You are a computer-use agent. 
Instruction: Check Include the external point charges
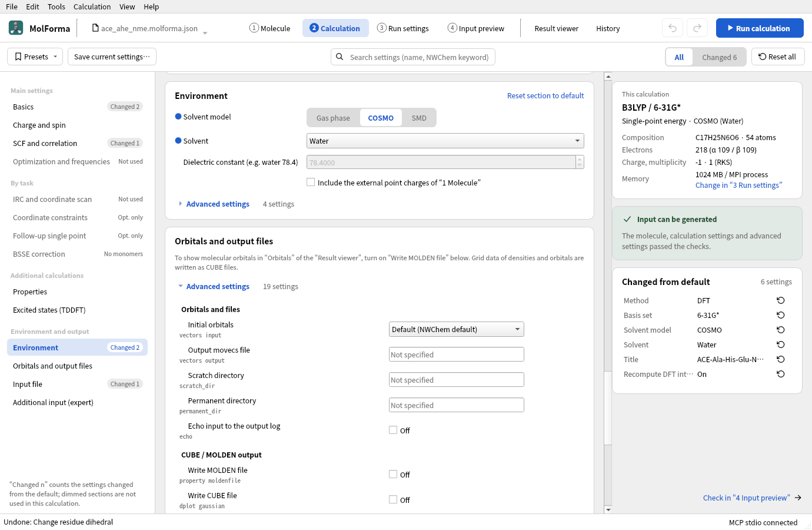coord(311,183)
